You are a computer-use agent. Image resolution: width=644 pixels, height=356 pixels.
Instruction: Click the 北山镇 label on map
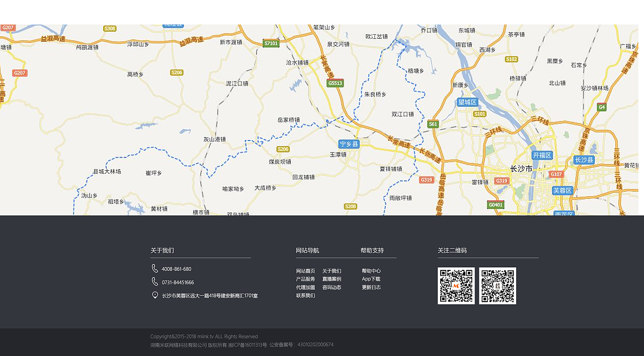tap(557, 83)
